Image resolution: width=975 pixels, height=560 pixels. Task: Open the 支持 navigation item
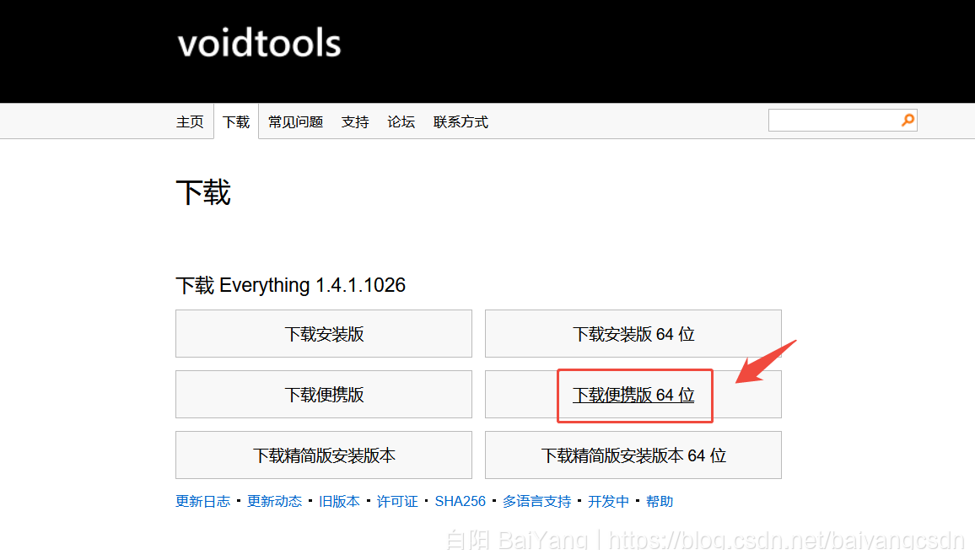(x=355, y=121)
